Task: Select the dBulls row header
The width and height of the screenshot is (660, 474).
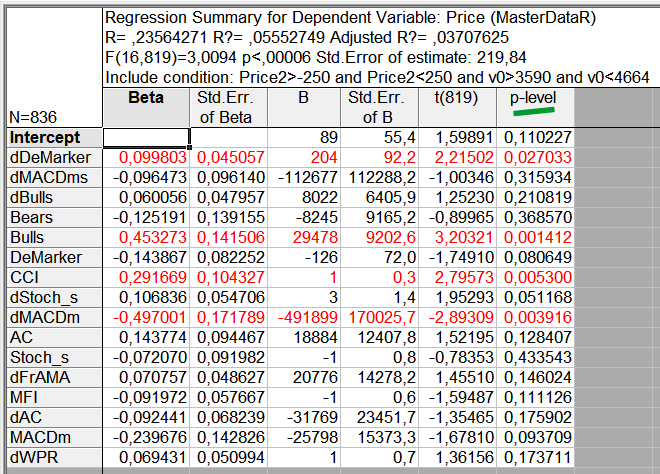Action: coord(54,197)
